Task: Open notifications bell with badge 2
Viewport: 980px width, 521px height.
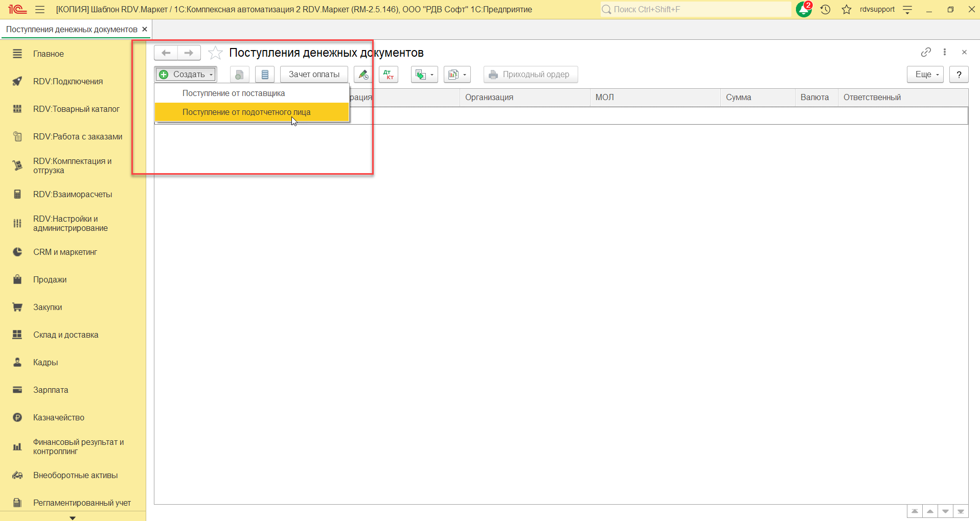Action: pos(804,9)
